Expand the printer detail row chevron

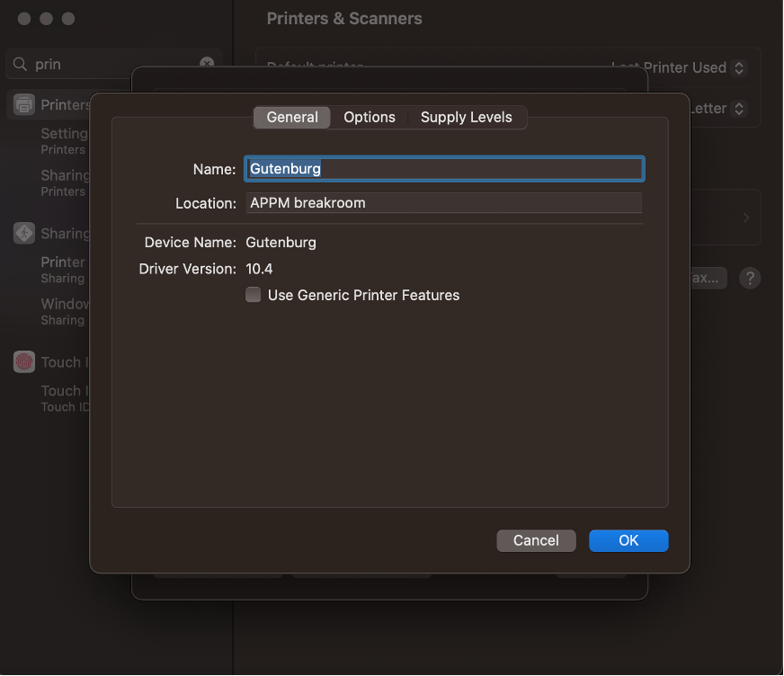[745, 217]
